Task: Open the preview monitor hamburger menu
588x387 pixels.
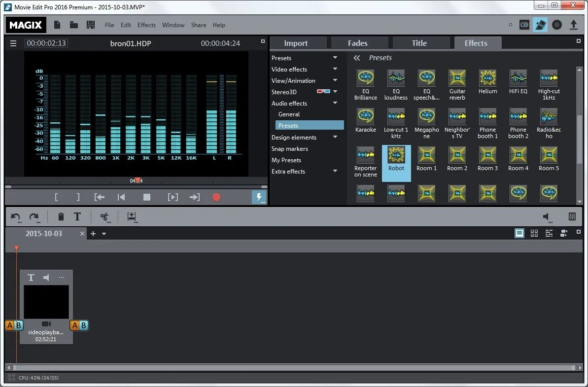Action: point(13,43)
